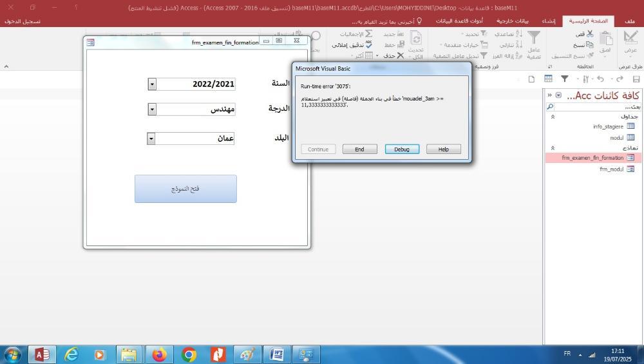Screen dimensions: 644x364
Task: Click the FR language indicator in tray
Action: point(567,354)
